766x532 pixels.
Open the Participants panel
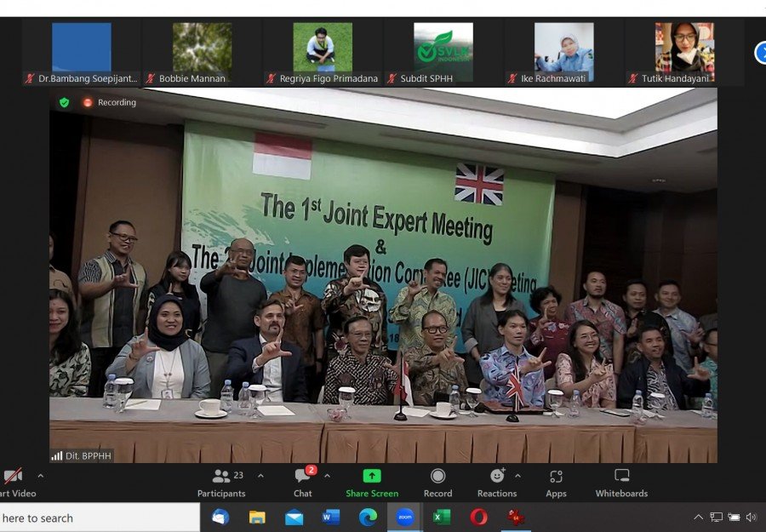221,483
